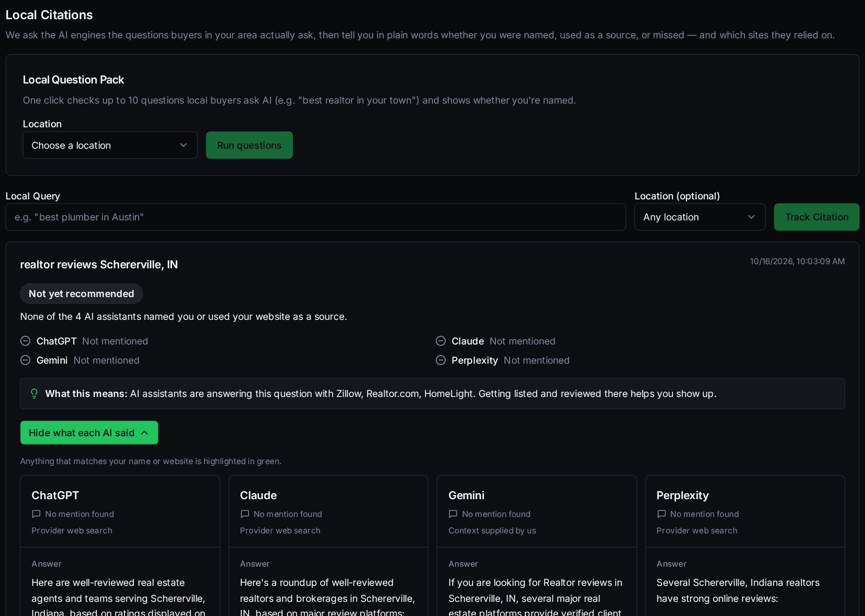
Task: Click the Claude not-mentioned status icon
Action: (441, 341)
